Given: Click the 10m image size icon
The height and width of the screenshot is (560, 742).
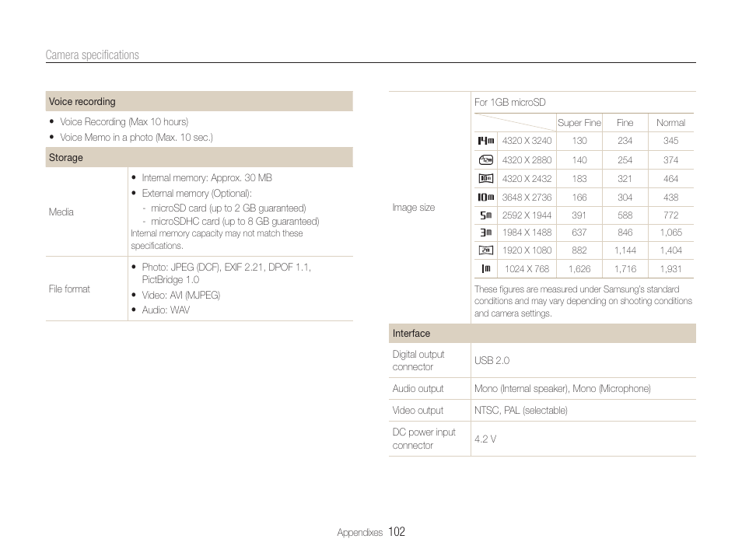Looking at the screenshot, I should click(x=485, y=197).
